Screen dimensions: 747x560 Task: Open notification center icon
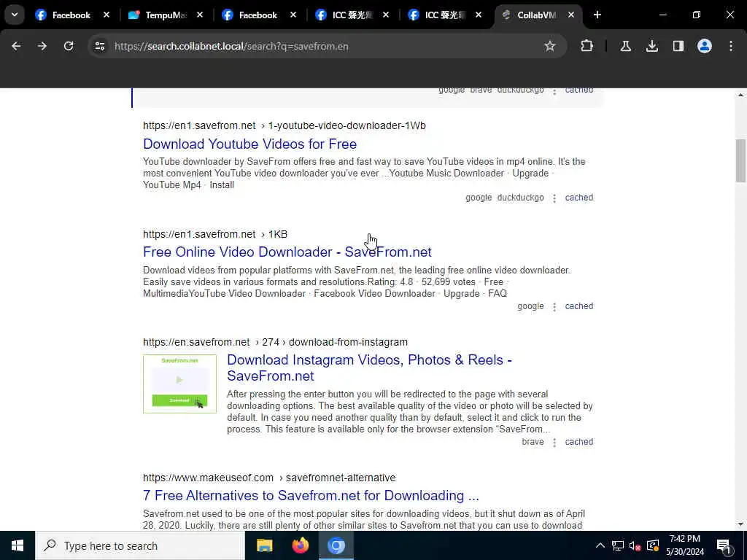point(724,545)
